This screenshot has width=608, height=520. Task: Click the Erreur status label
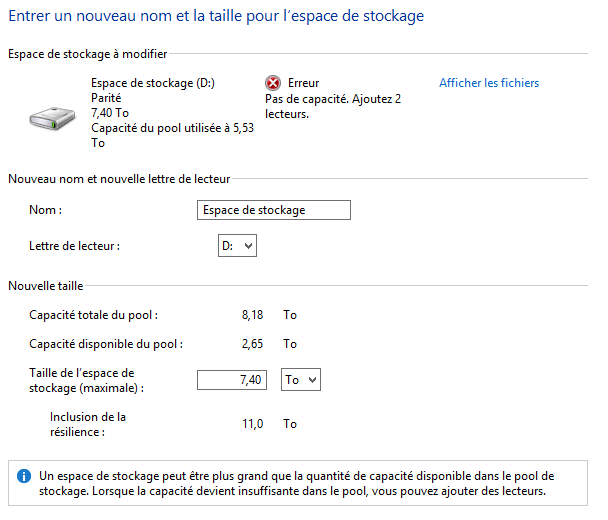[303, 83]
